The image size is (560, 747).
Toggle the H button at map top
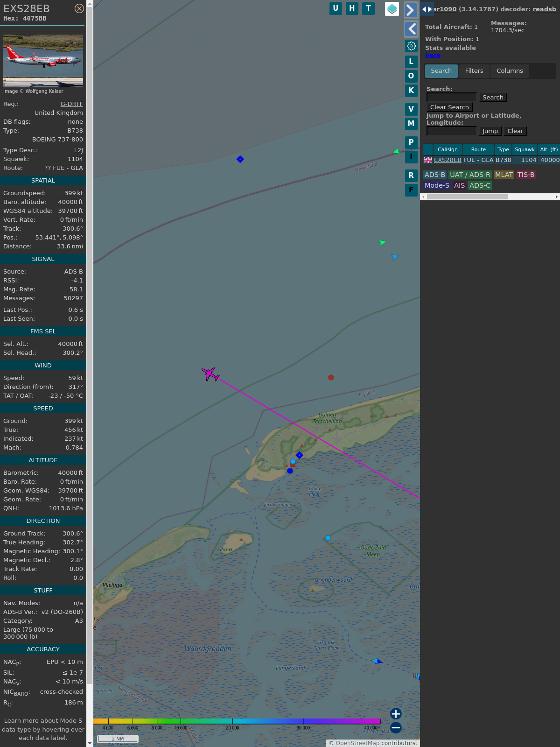[352, 8]
